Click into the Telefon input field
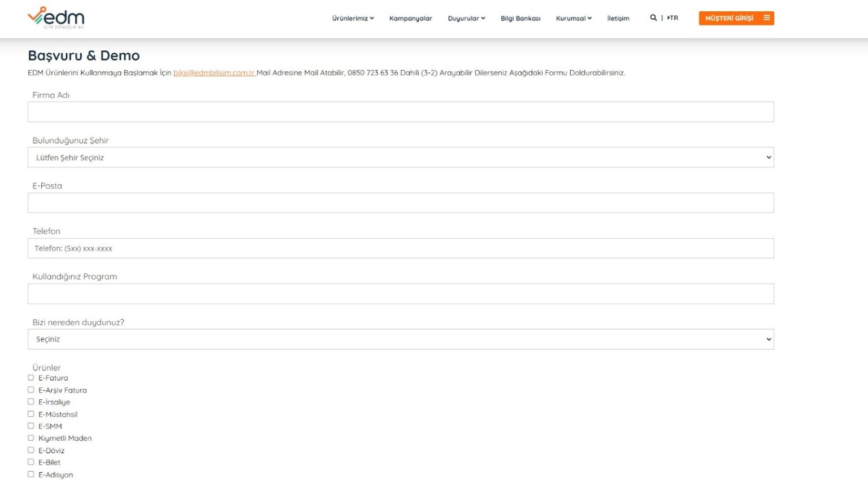The image size is (868, 483). pyautogui.click(x=401, y=249)
